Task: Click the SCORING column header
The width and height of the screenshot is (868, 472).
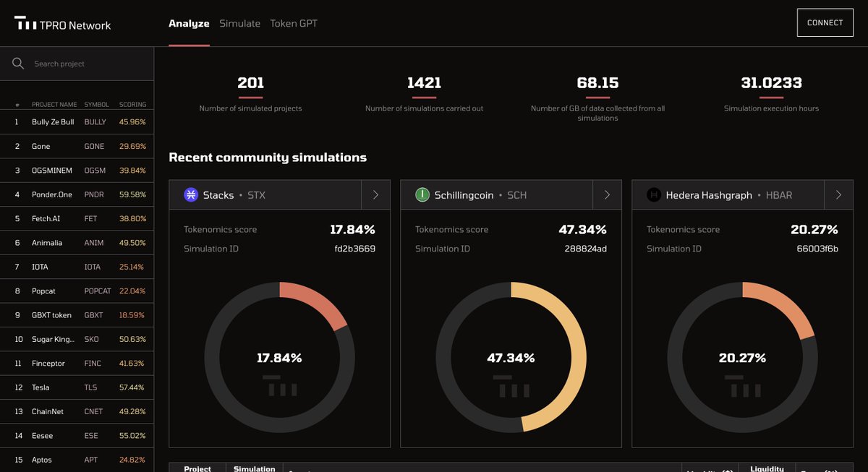Action: pyautogui.click(x=132, y=105)
